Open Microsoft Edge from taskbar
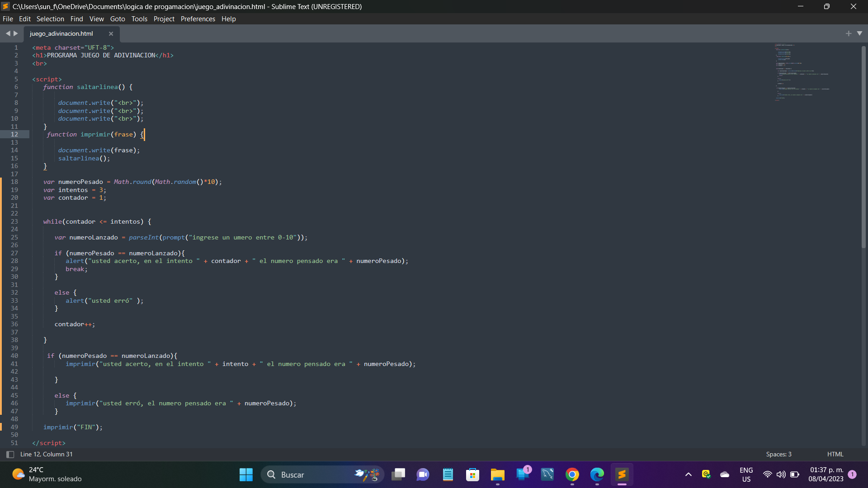Viewport: 868px width, 488px height. [x=597, y=474]
